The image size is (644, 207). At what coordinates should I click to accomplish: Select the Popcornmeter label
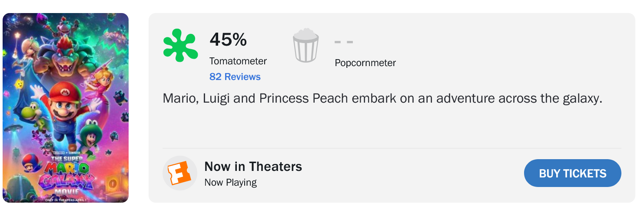[365, 63]
